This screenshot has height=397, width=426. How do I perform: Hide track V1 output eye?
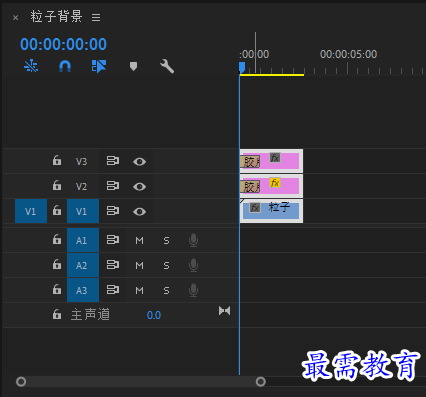pos(139,211)
